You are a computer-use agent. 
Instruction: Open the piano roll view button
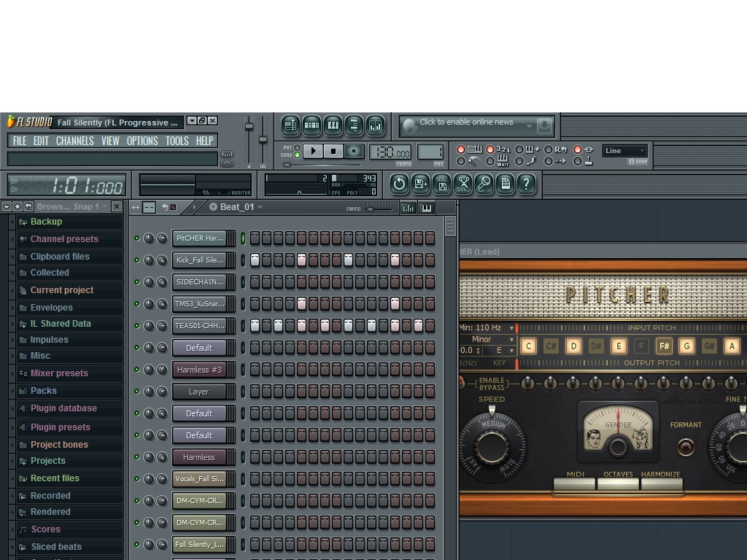pos(333,125)
